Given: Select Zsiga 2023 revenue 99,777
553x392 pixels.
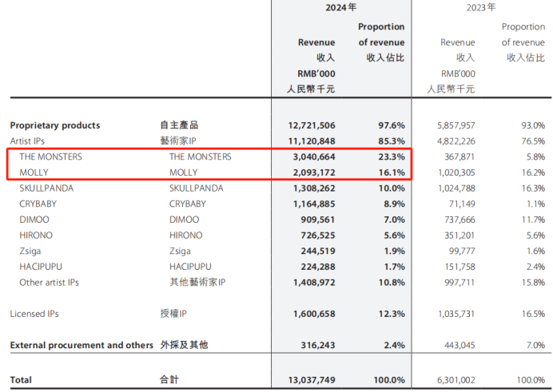Looking at the screenshot, I should pyautogui.click(x=463, y=251).
